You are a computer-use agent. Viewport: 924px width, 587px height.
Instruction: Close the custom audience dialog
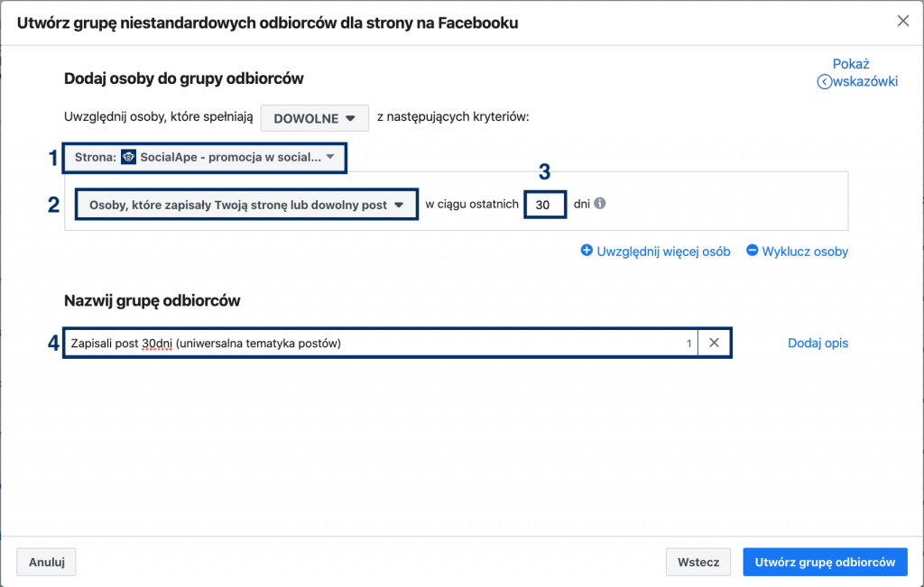(902, 21)
